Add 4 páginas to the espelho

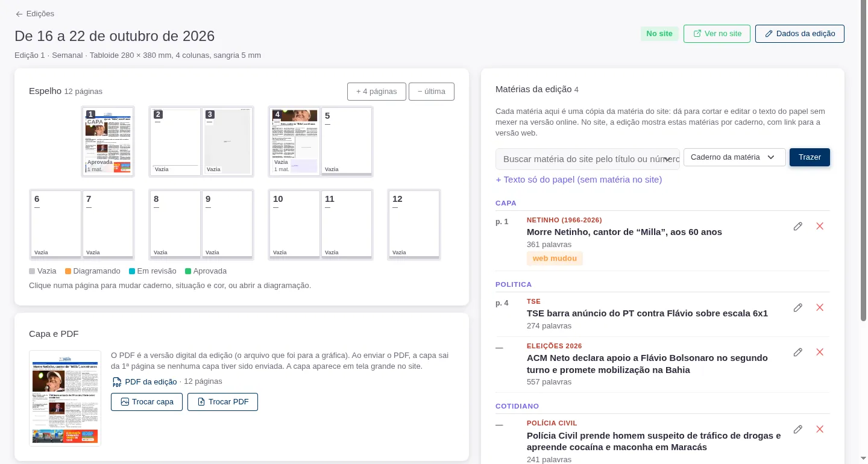pos(376,92)
